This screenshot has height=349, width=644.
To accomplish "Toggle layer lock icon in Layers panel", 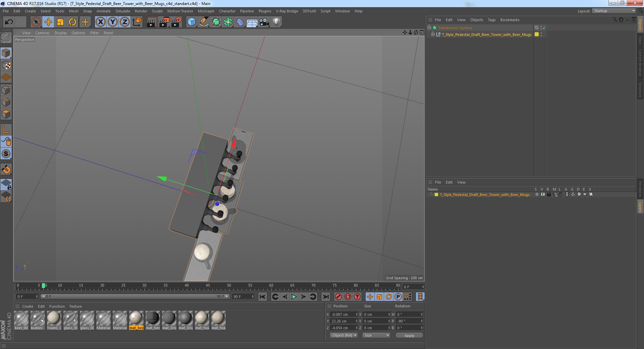I will [560, 194].
